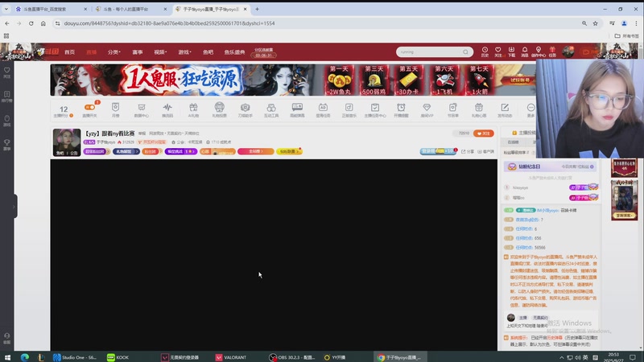Viewport: 644px width, 362px height.
Task: Open the 开播提醒 alarm clock icon
Action: [401, 107]
